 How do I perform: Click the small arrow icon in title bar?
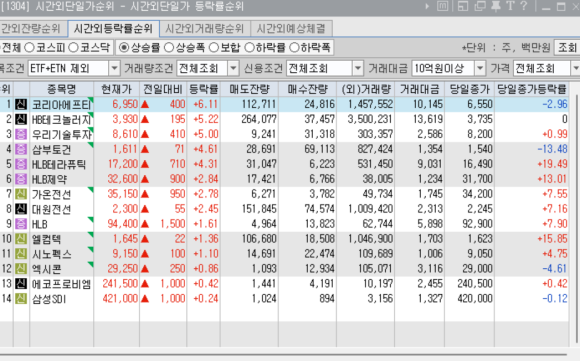click(427, 6)
